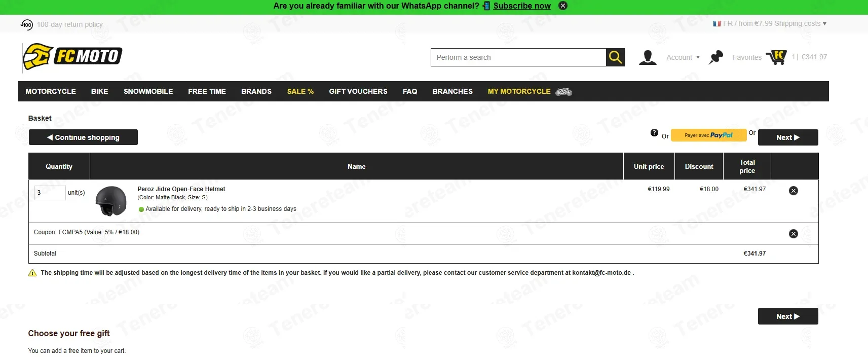Click the cart total €341.97 in header

click(814, 57)
